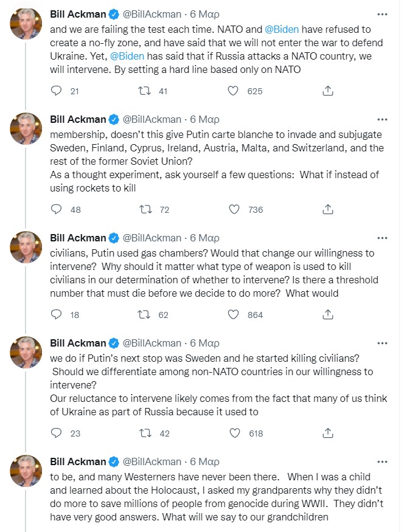Screen dimensions: 404x532
Task: Open @BillAckman handle in the last tweet
Action: pyautogui.click(x=152, y=461)
